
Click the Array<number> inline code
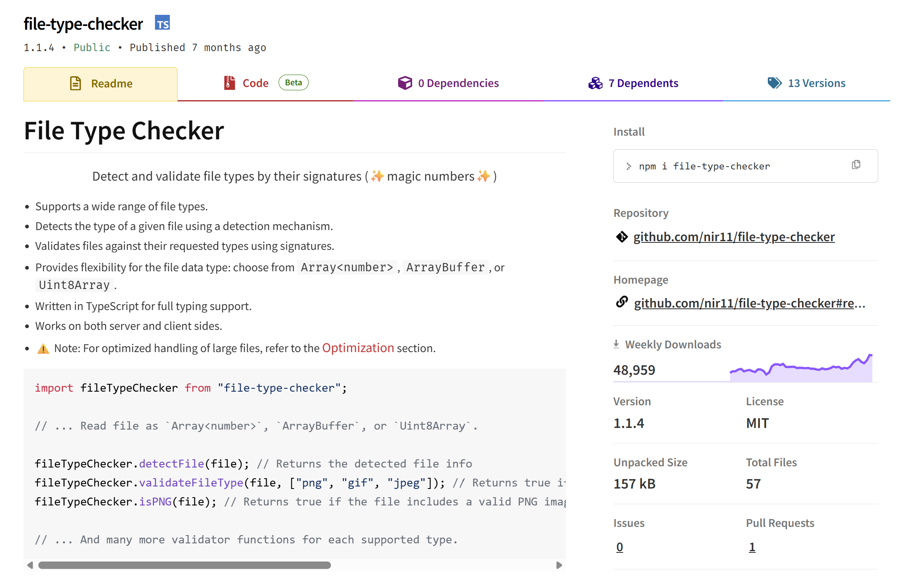tap(347, 267)
